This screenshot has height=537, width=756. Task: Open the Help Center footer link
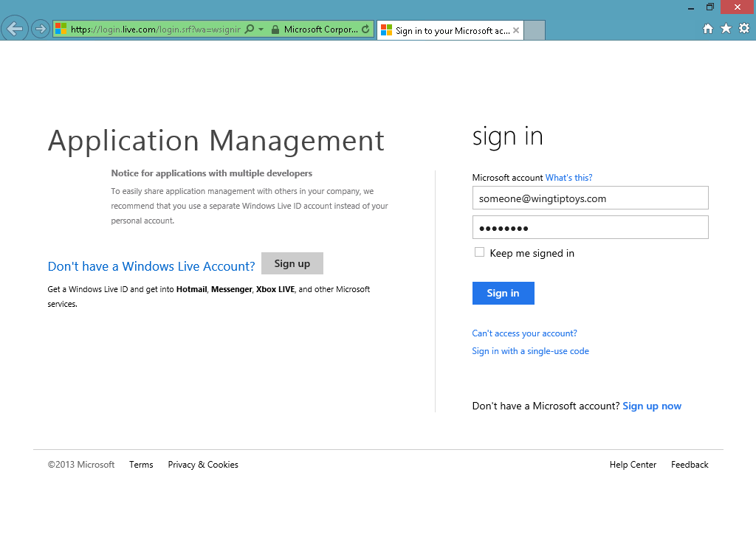[x=633, y=465]
